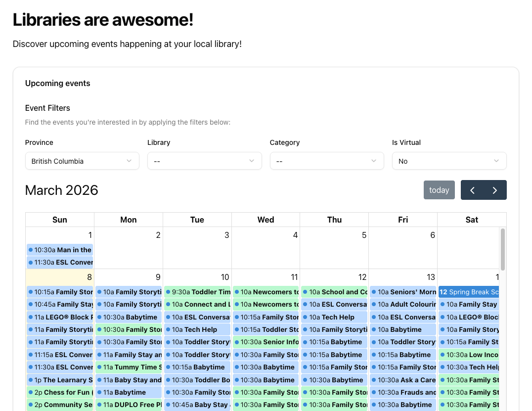Screen dimensions: 532x411
Task: Open the 10:30a Senior Info event on Wednesday
Action: tap(266, 342)
